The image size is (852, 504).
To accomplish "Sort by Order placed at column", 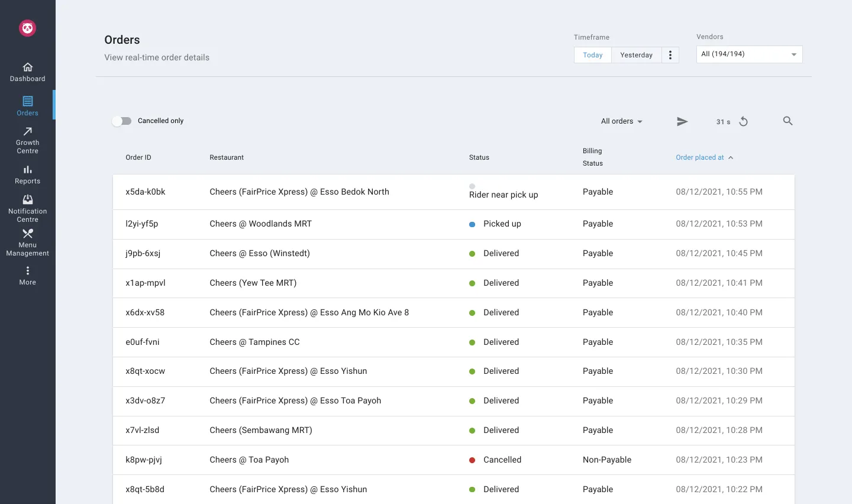I will click(x=699, y=157).
